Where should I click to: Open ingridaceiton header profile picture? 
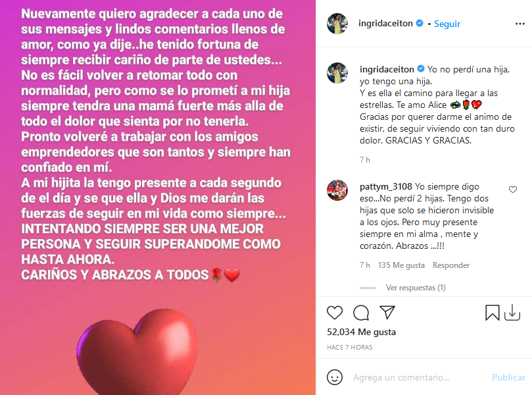337,24
